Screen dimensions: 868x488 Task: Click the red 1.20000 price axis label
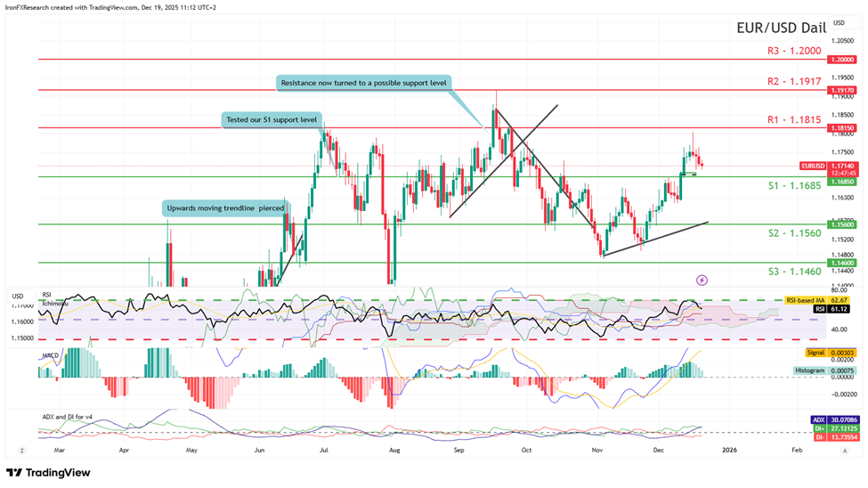(x=841, y=60)
